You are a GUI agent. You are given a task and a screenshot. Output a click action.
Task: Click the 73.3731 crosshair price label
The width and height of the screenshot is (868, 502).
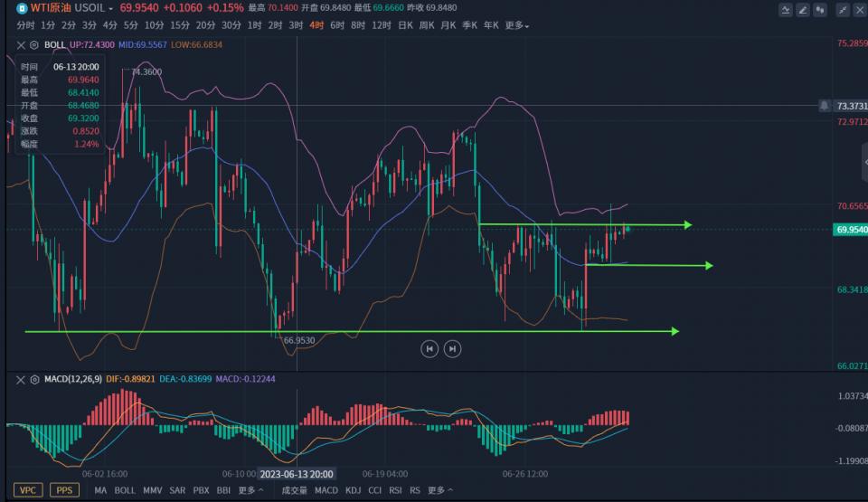tap(851, 106)
